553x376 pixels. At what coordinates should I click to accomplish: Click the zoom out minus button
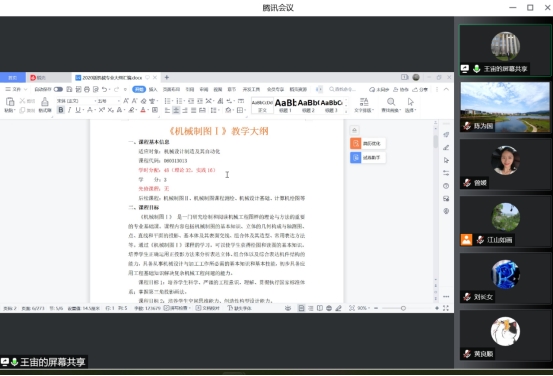[x=376, y=308]
